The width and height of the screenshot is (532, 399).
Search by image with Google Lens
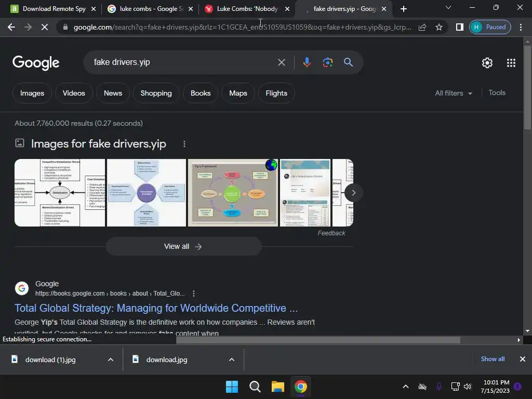[x=327, y=62]
